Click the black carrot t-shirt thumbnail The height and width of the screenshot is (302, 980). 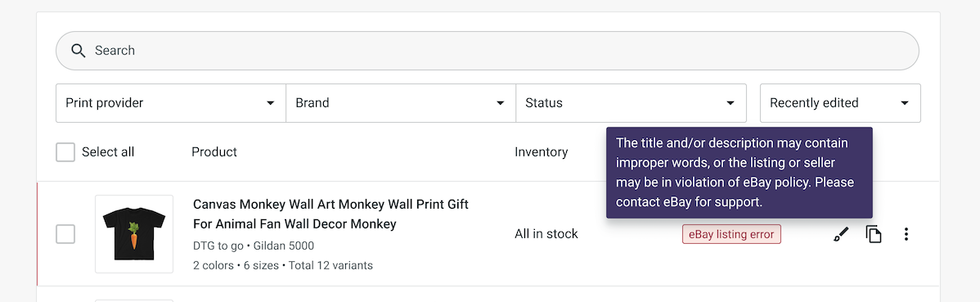(134, 234)
